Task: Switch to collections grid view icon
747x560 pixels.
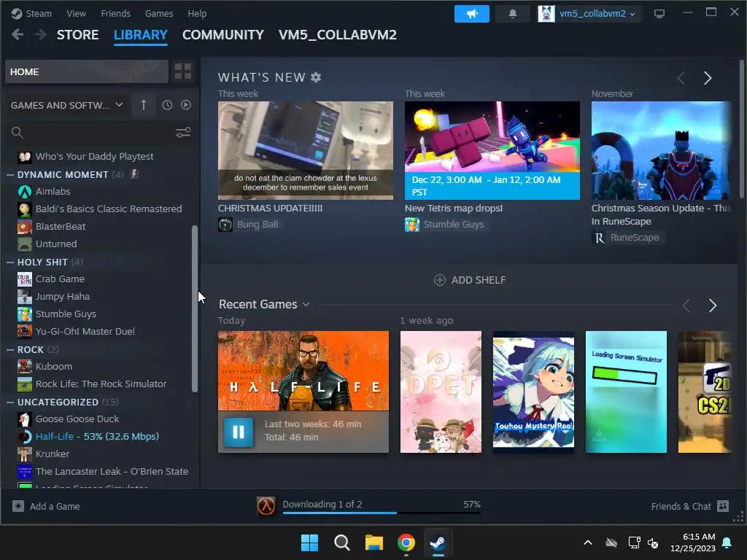Action: click(x=183, y=71)
